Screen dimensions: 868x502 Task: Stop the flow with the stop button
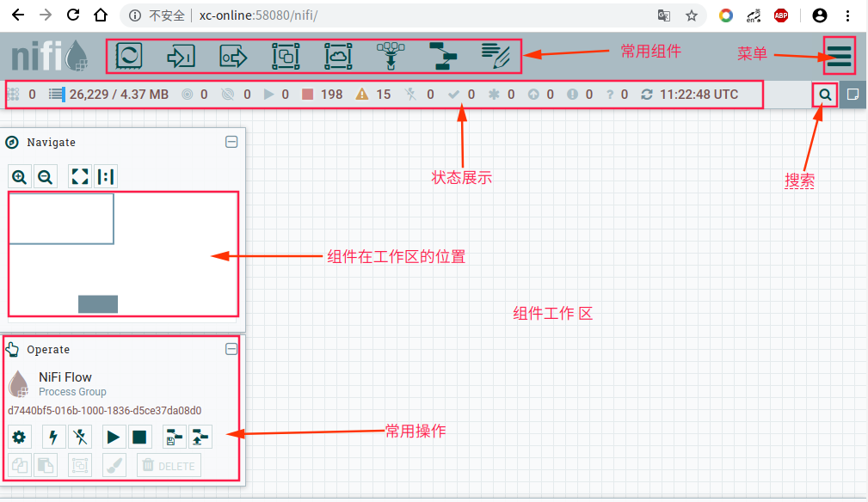[139, 437]
